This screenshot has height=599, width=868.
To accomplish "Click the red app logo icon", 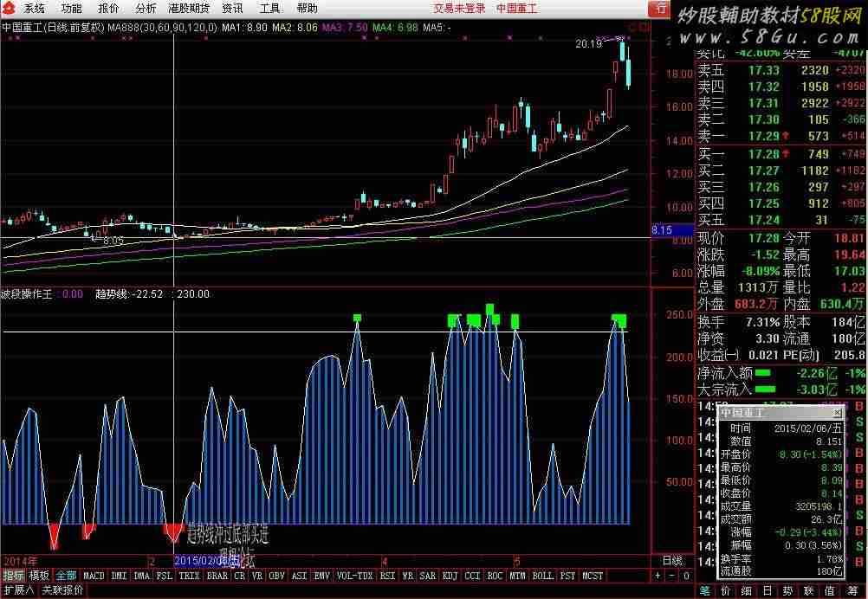I will [7, 8].
